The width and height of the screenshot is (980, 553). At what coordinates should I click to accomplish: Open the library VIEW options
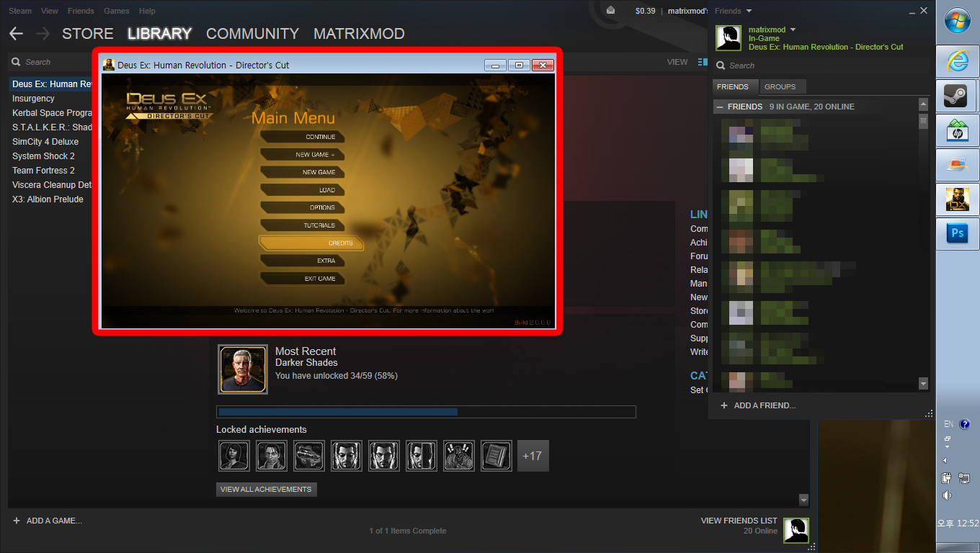coord(677,62)
